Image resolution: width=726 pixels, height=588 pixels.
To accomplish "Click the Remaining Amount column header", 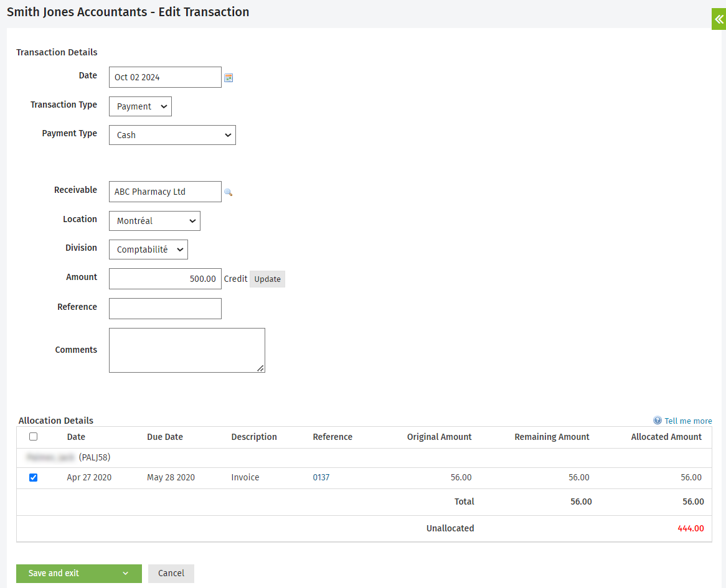I will coord(552,437).
